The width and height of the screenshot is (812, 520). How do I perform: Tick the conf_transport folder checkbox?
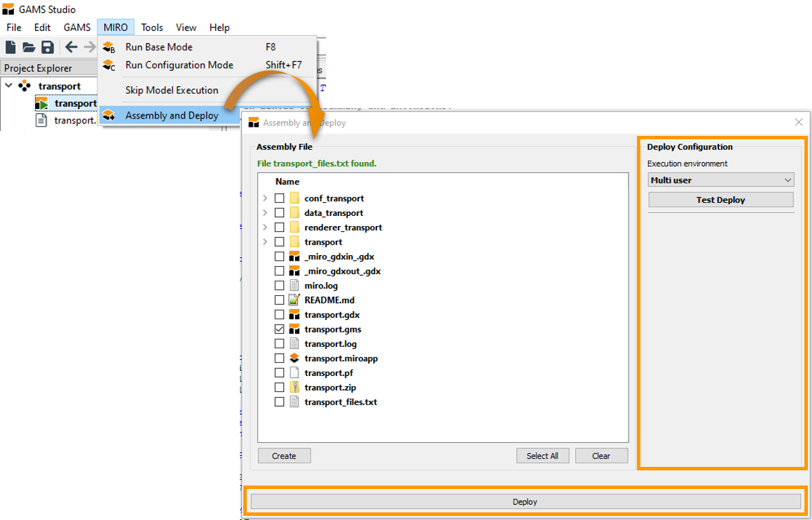(x=279, y=198)
